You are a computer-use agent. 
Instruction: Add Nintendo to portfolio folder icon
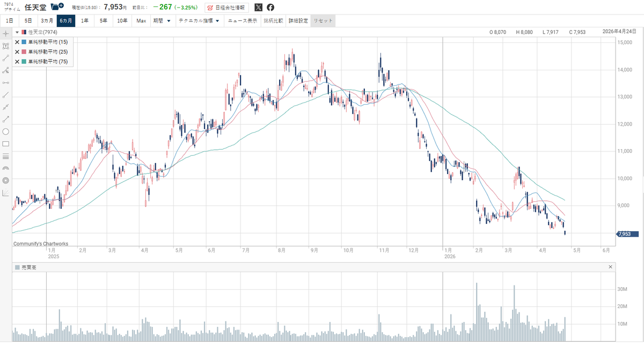57,7
